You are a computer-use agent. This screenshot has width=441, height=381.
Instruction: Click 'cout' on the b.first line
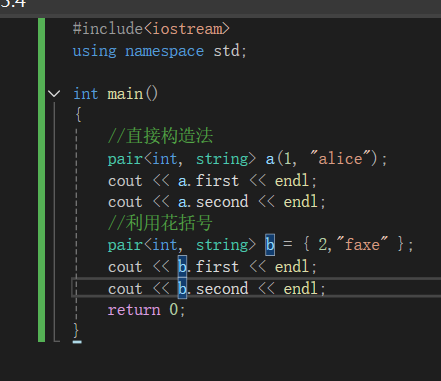tap(125, 267)
